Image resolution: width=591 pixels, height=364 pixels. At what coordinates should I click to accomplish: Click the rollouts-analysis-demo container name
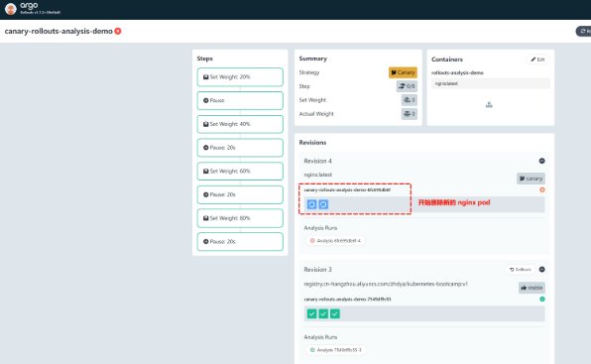[457, 72]
